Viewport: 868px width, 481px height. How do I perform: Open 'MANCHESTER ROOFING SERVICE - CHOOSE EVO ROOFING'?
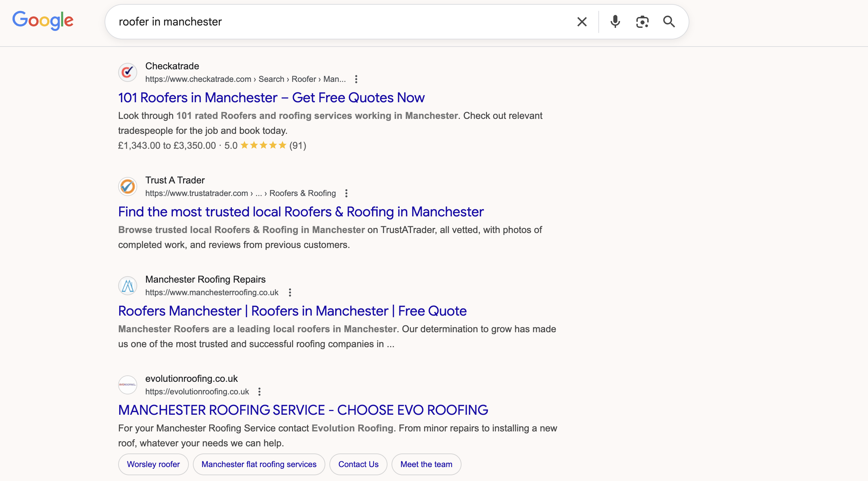(x=303, y=410)
